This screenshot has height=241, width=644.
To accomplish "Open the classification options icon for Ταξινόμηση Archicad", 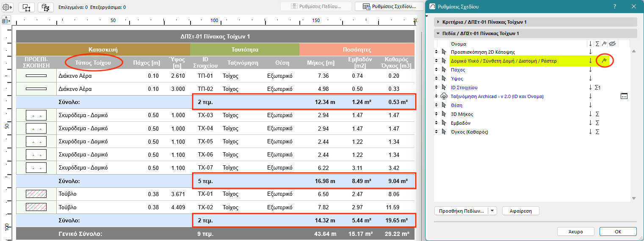I will click(x=624, y=96).
